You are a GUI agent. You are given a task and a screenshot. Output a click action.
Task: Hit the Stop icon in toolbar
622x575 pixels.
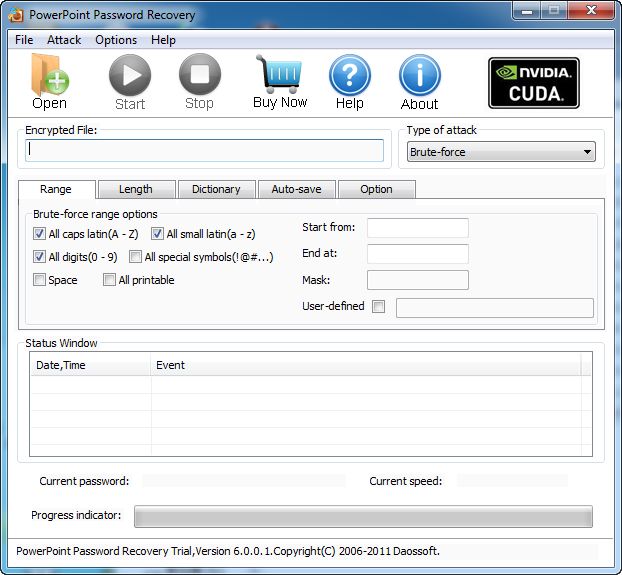point(199,76)
